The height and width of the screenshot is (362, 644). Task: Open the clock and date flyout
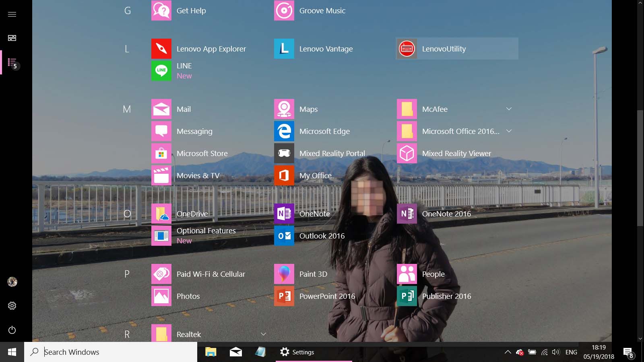(x=599, y=352)
